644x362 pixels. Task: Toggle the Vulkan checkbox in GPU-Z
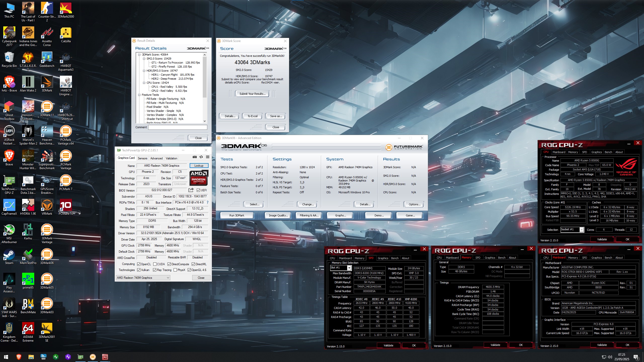(139, 270)
